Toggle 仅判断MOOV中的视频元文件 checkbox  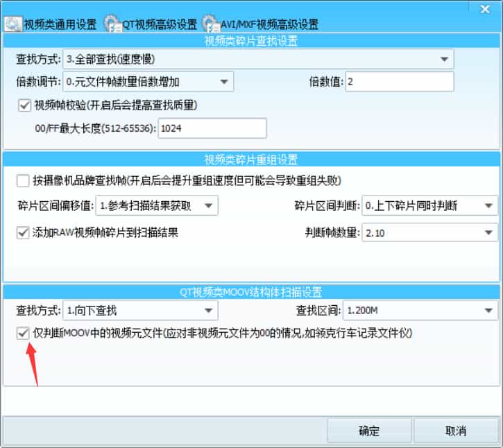point(23,334)
